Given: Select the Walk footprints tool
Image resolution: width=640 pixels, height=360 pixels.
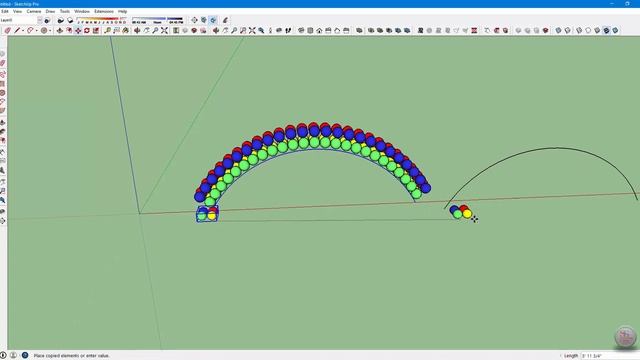Looking at the screenshot, I should click(x=288, y=30).
